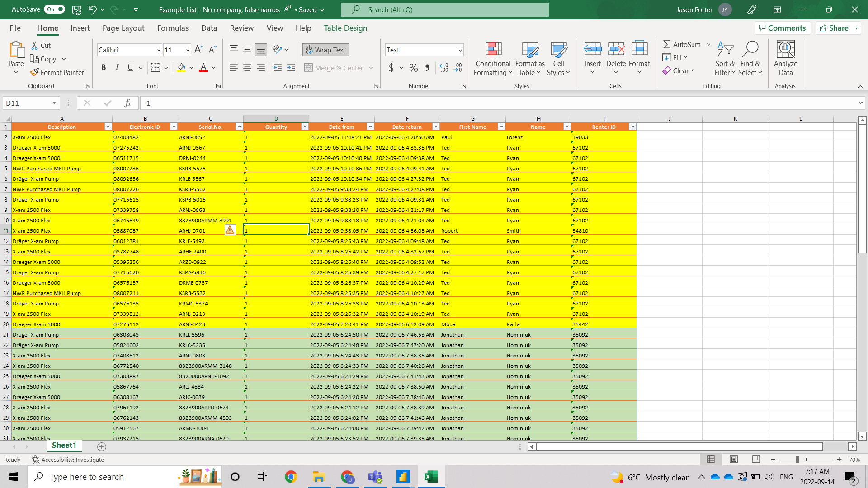
Task: Apply the yellow fill color bucket
Action: pos(181,68)
